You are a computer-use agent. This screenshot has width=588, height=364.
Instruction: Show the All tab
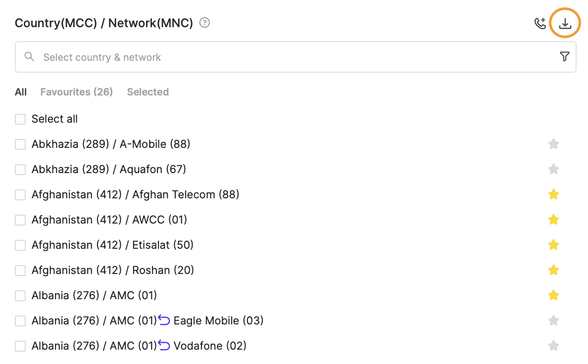point(21,92)
